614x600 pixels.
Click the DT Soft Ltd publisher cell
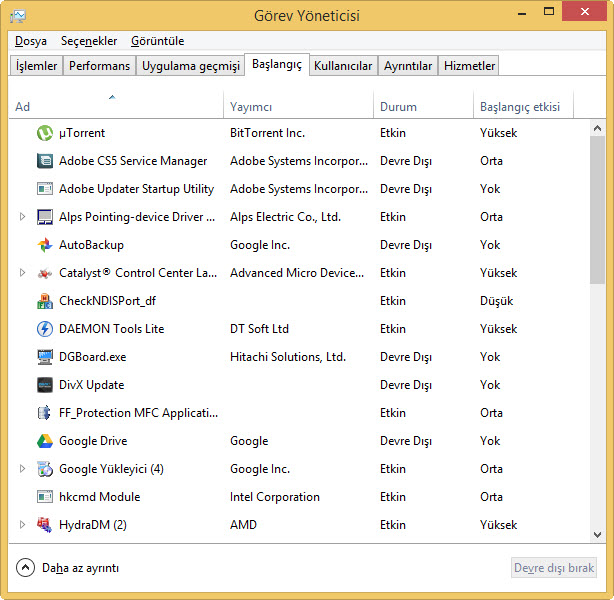click(259, 329)
